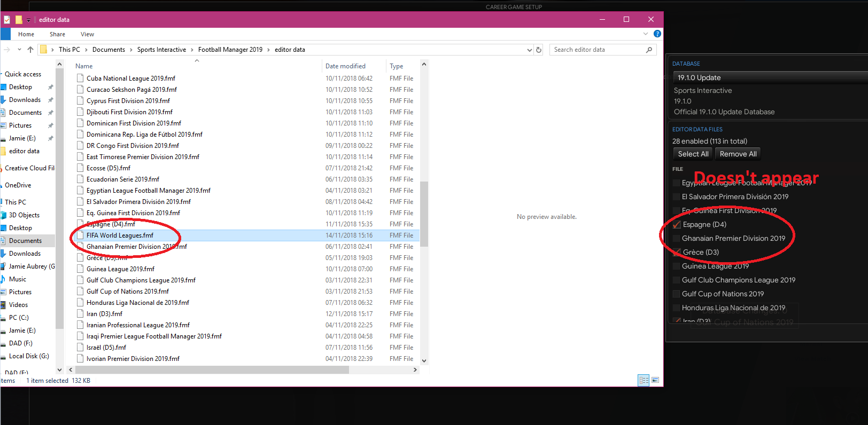Image resolution: width=868 pixels, height=425 pixels.
Task: Refresh the editor data folder
Action: point(539,50)
